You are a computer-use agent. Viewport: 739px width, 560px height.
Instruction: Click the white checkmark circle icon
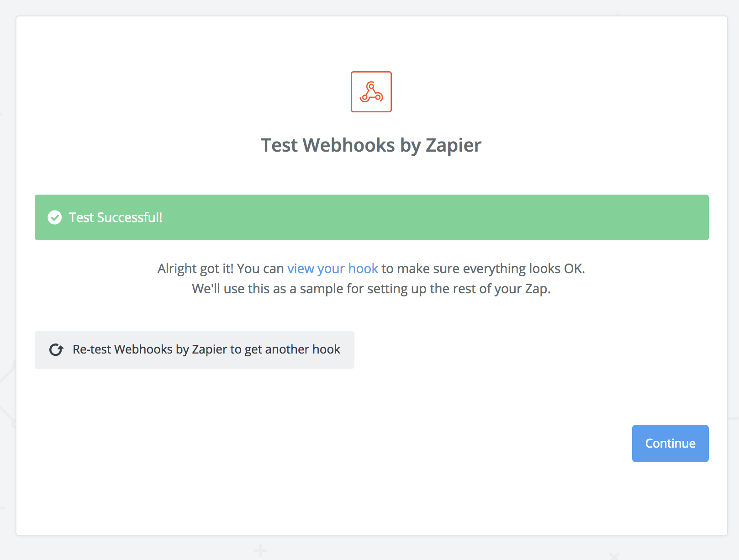[x=55, y=217]
